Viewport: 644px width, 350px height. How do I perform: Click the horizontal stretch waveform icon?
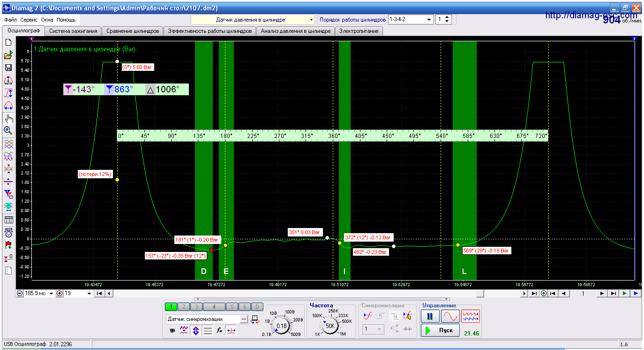click(x=8, y=106)
